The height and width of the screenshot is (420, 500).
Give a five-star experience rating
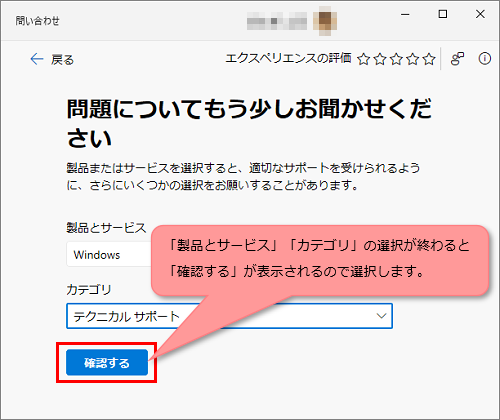(x=429, y=59)
